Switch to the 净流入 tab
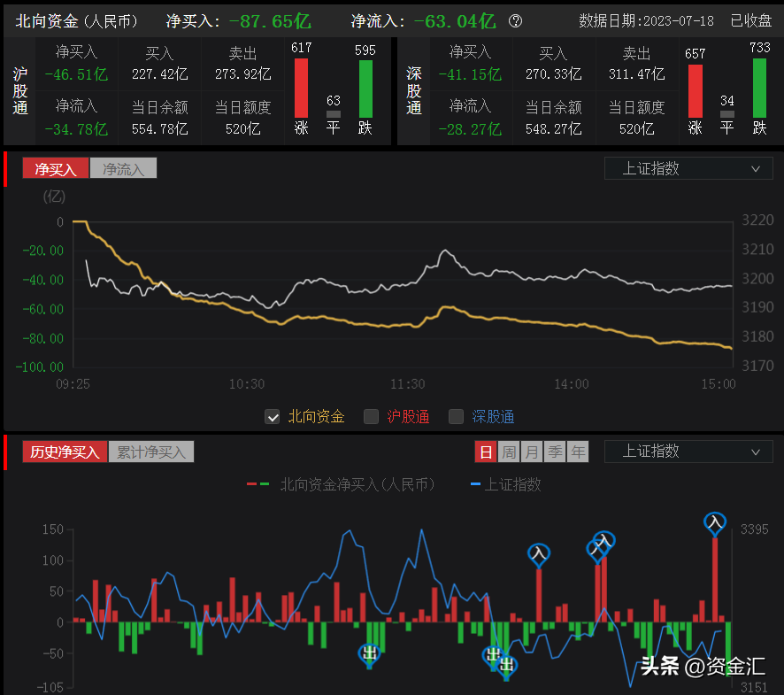 tap(123, 168)
